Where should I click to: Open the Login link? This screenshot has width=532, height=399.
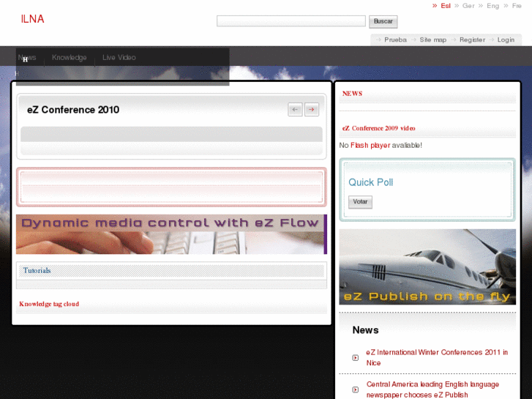pos(506,40)
